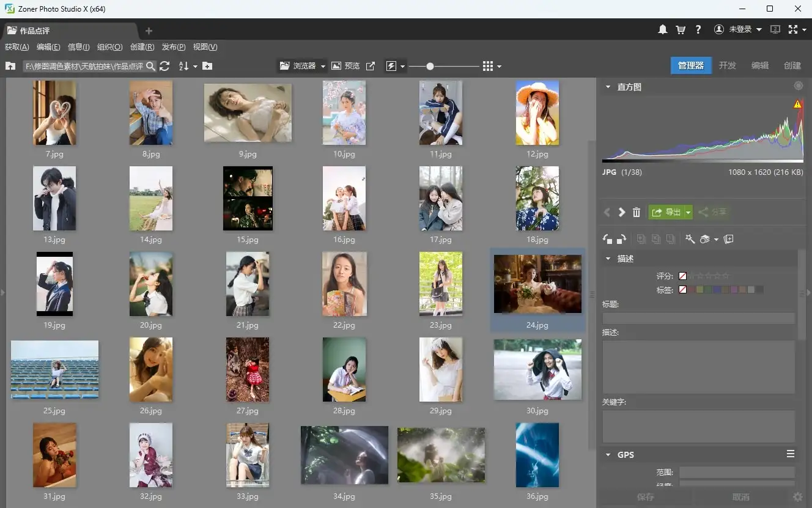
Task: Clear the rating (评分) with the no-rating box
Action: pyautogui.click(x=683, y=276)
